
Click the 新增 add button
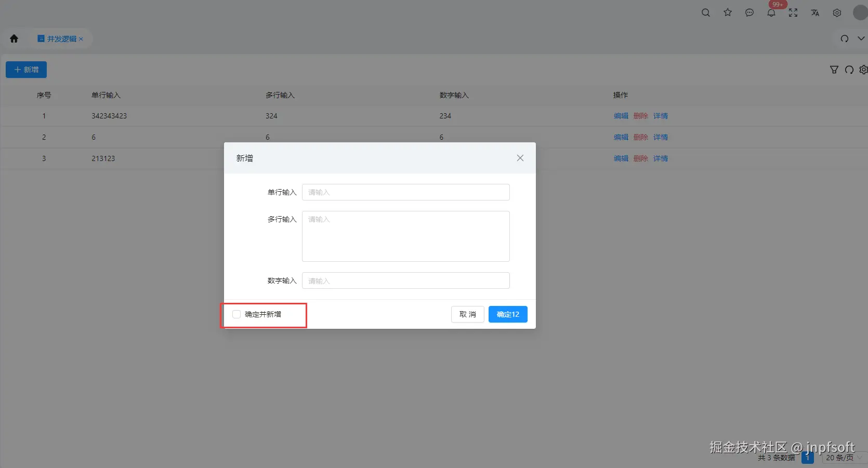pos(26,70)
